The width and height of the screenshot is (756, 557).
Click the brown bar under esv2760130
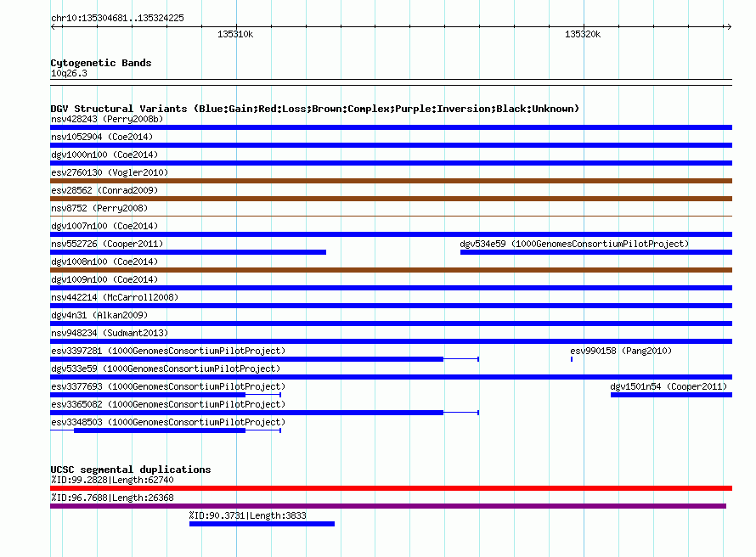coord(391,181)
